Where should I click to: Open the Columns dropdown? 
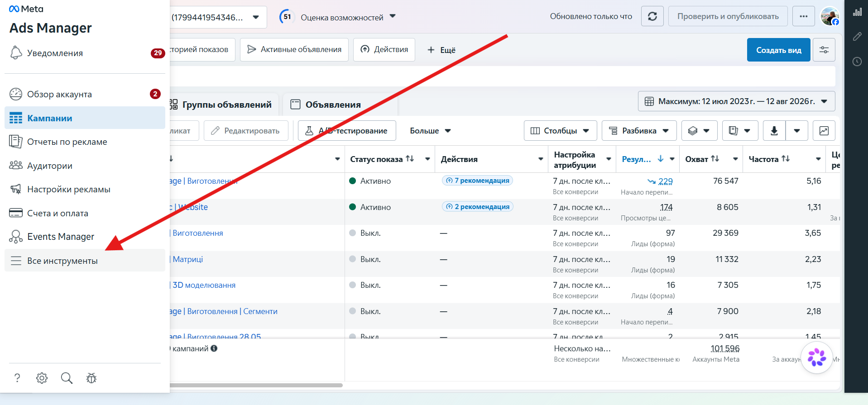point(561,131)
